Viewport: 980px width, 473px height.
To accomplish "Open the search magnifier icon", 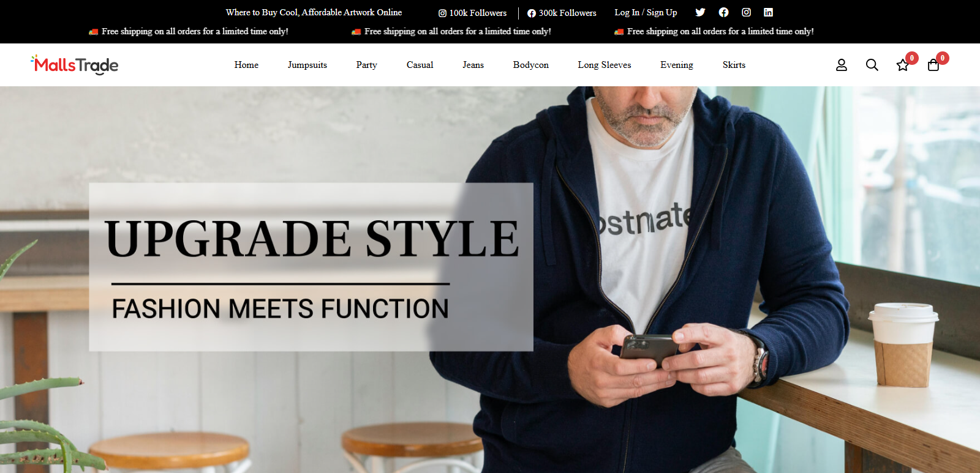I will (872, 65).
